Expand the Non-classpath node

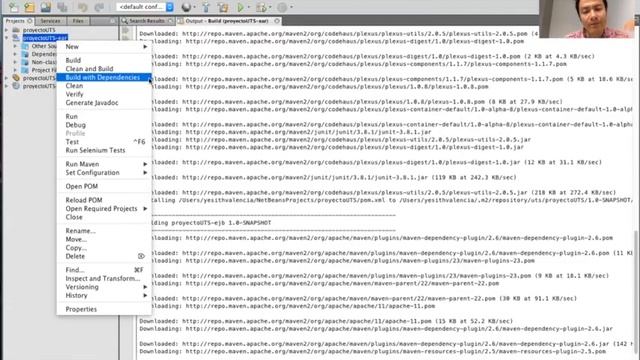(x=15, y=62)
